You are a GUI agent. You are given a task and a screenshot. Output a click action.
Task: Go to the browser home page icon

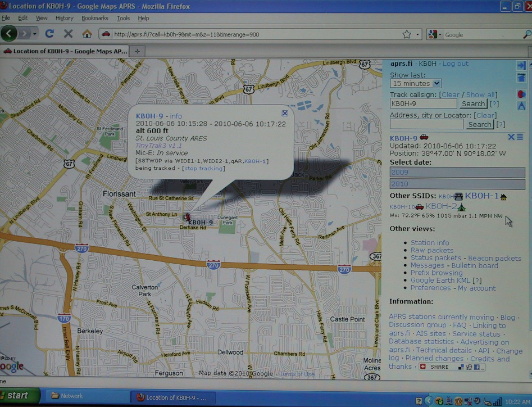pyautogui.click(x=87, y=34)
